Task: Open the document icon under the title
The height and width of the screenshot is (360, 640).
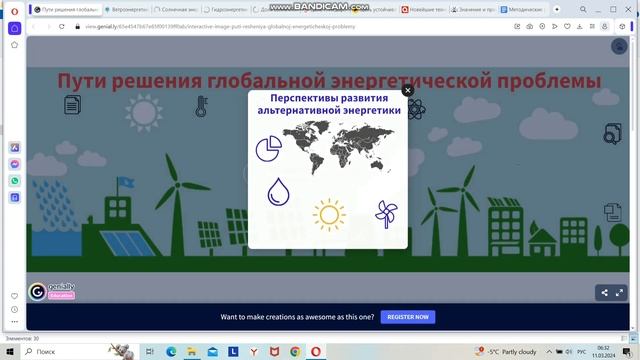Action: pos(72,104)
